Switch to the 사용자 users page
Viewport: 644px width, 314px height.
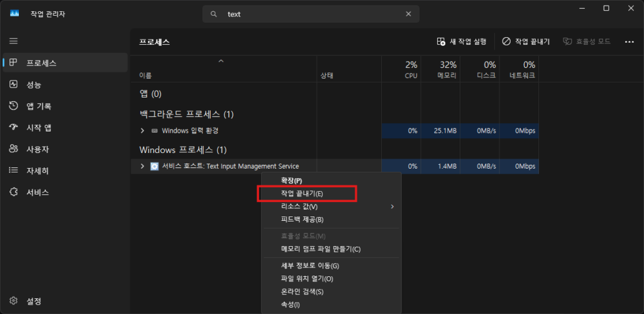pos(37,149)
